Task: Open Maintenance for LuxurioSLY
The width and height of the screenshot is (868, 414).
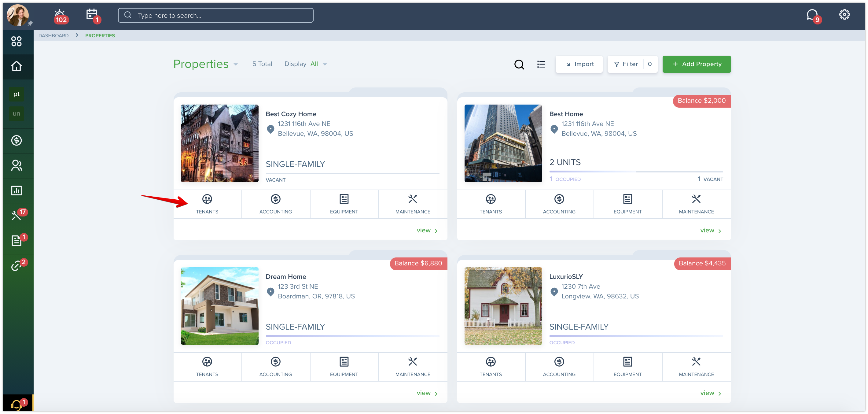Action: click(x=696, y=367)
